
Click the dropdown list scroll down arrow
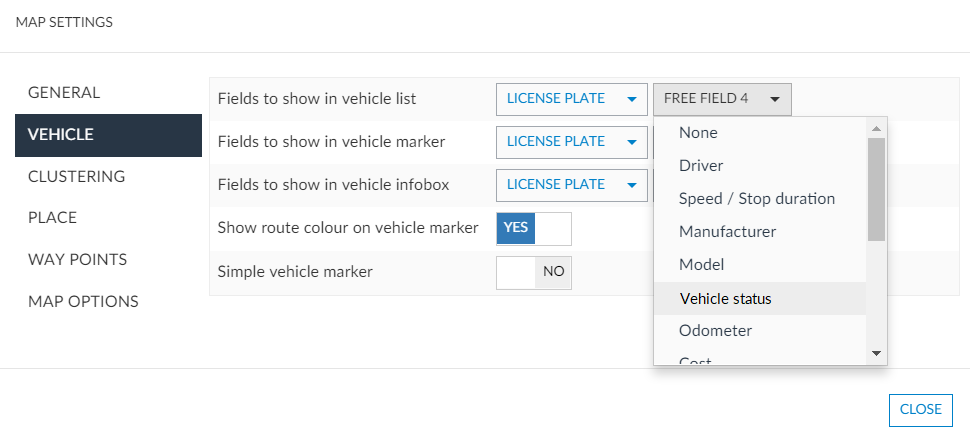pyautogui.click(x=876, y=353)
